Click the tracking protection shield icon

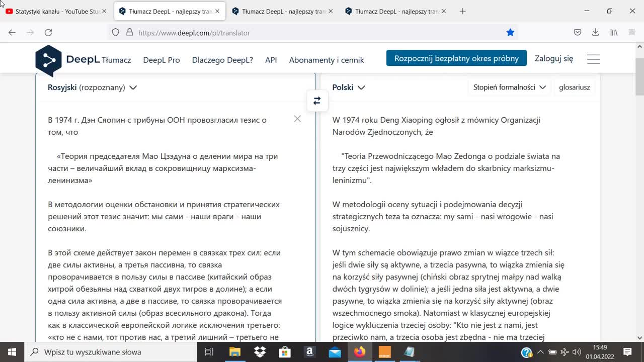pyautogui.click(x=115, y=32)
